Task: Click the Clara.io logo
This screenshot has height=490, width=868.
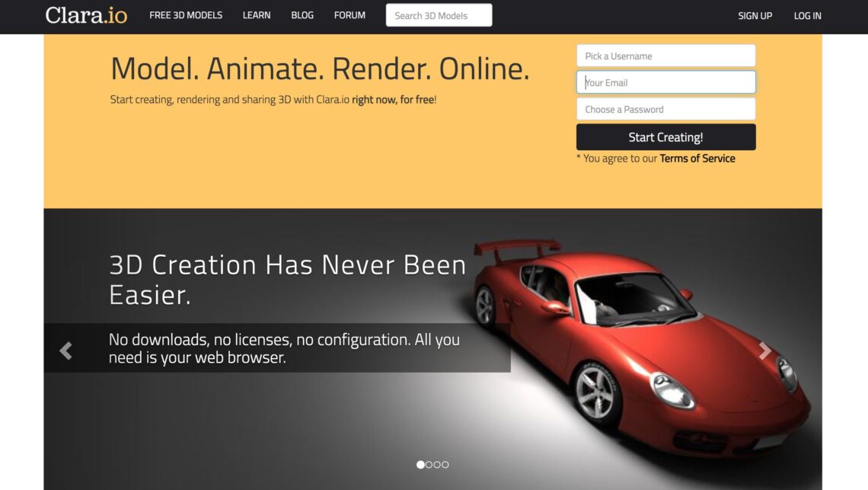Action: 86,15
